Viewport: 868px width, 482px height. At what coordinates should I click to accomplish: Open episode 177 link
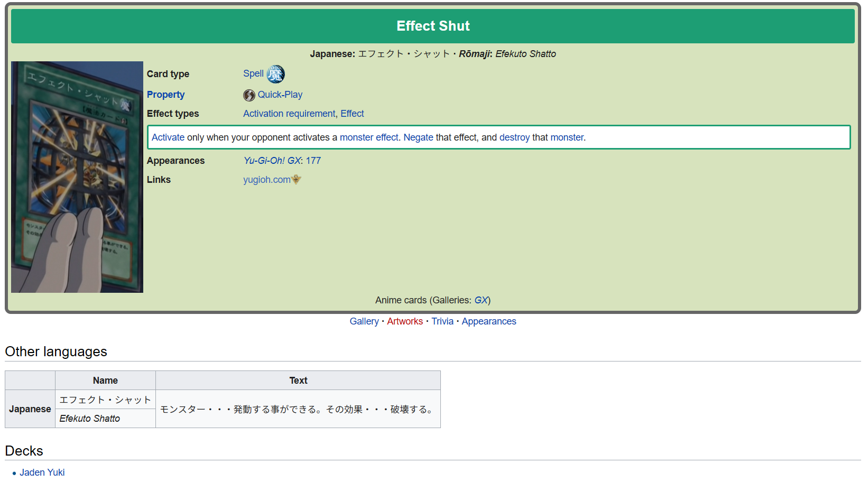(x=313, y=161)
